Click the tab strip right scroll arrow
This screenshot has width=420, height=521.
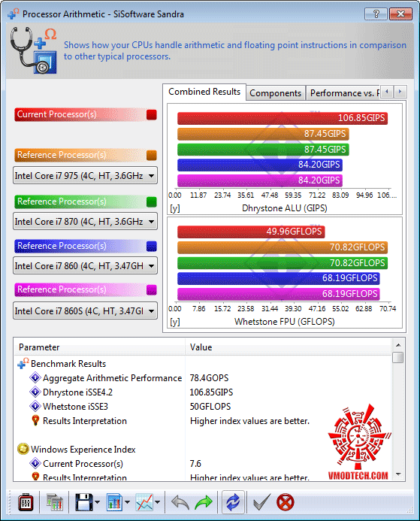pos(400,92)
